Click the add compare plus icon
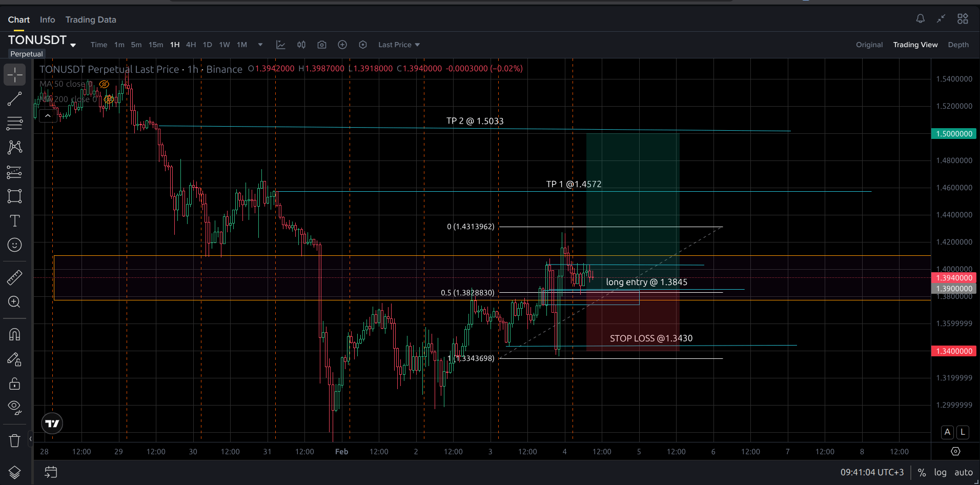Viewport: 980px width, 485px height. [342, 45]
